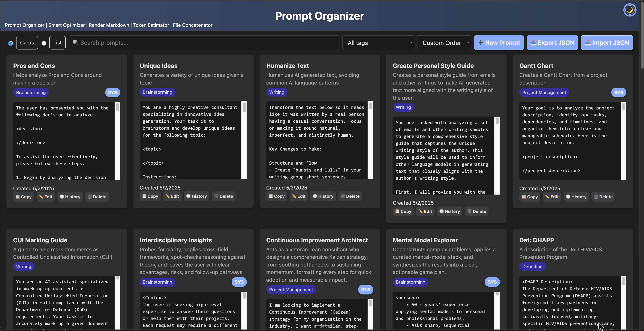This screenshot has width=644, height=331.
Task: Click the search prompts field
Action: [x=203, y=43]
